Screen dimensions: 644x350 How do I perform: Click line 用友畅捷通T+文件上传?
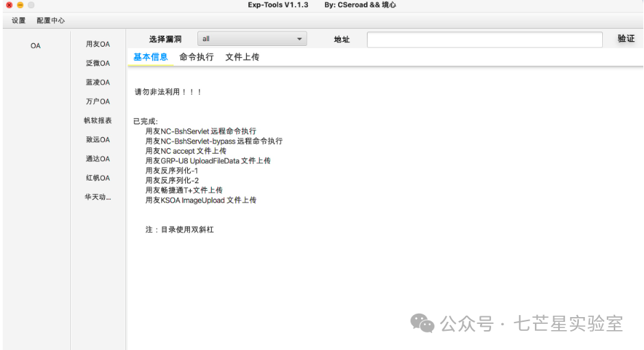coord(184,190)
